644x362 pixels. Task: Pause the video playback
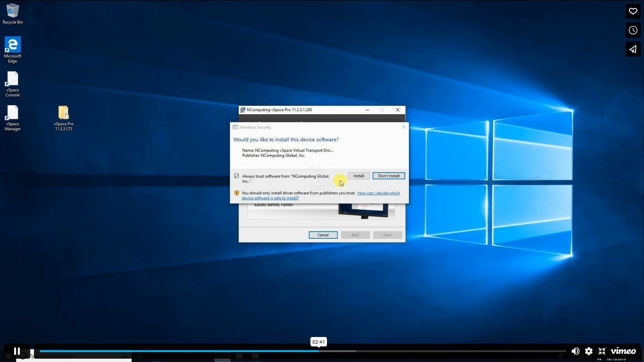click(x=17, y=351)
